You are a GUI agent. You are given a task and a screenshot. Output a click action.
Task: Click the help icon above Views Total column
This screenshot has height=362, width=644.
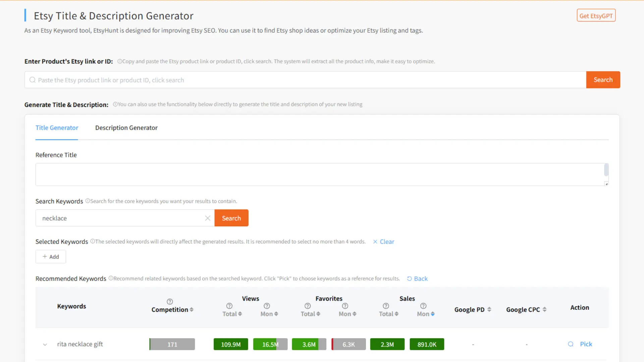coord(229,306)
